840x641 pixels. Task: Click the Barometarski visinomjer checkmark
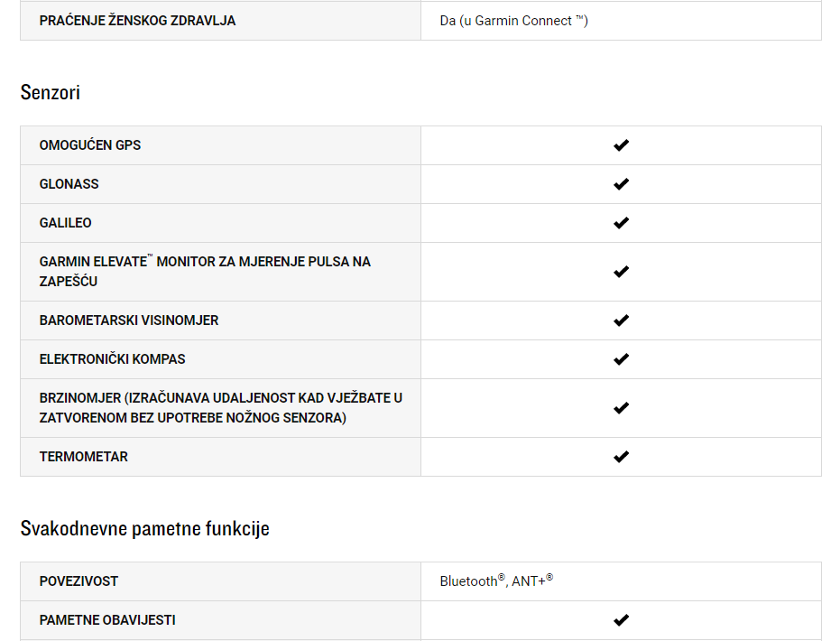[621, 320]
